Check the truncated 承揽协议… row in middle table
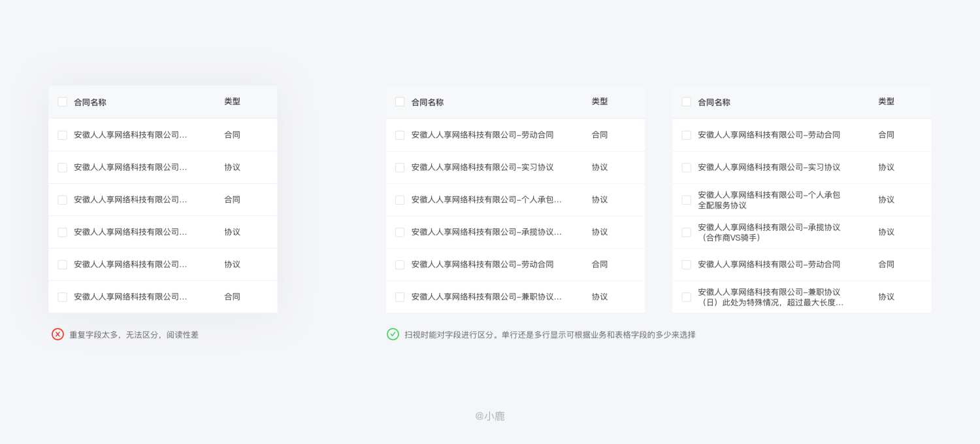The width and height of the screenshot is (980, 444). point(400,232)
